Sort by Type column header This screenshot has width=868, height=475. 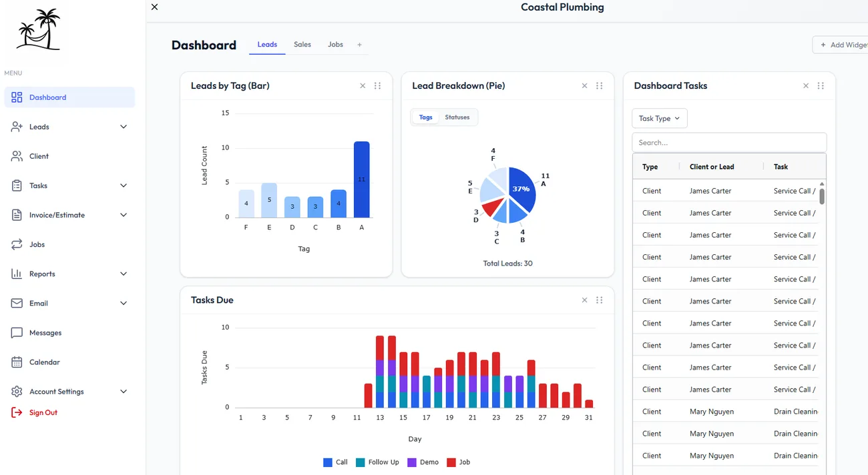pos(650,167)
